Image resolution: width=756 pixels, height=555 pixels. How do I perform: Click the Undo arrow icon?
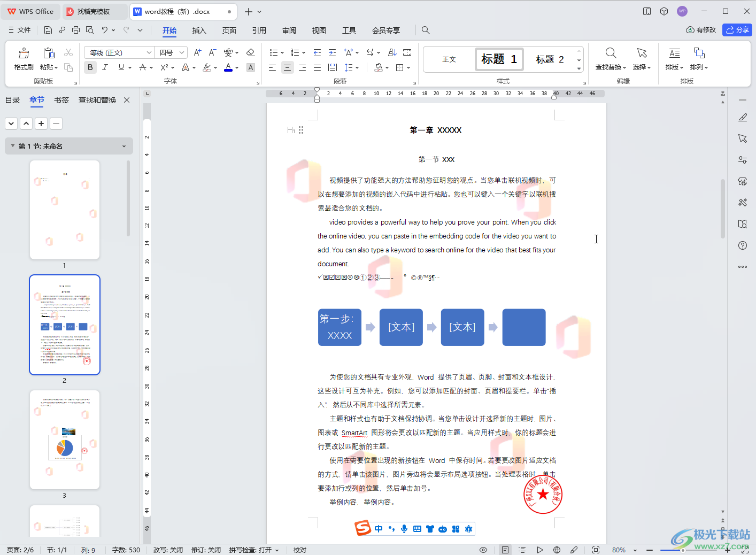coord(105,30)
